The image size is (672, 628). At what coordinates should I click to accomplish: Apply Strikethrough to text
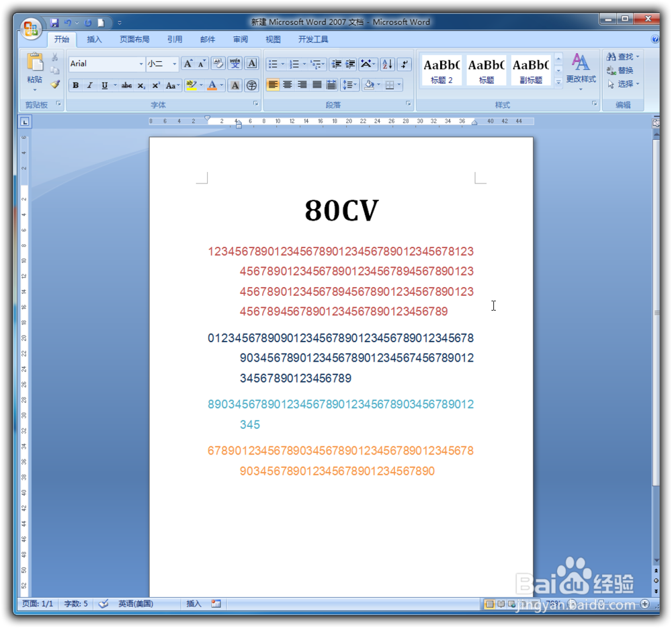(x=126, y=85)
